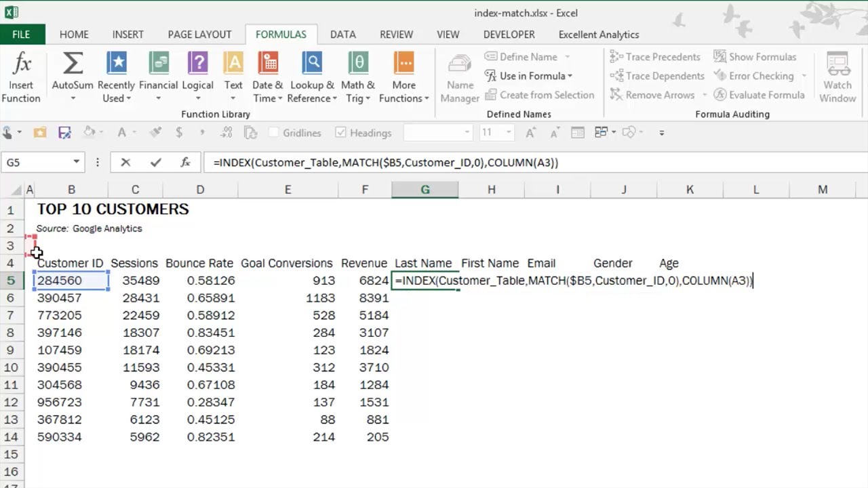Open the Watch Window
Viewport: 868px width, 488px height.
tap(837, 79)
